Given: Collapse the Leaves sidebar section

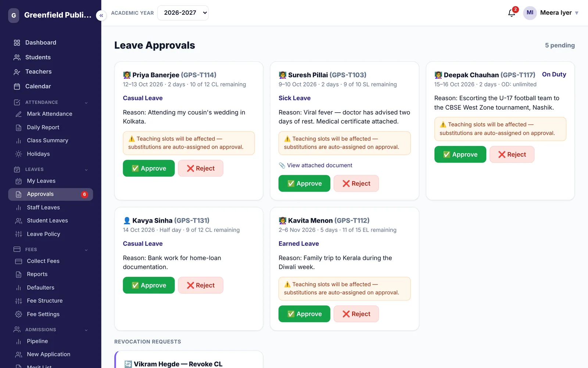Looking at the screenshot, I should pos(86,170).
